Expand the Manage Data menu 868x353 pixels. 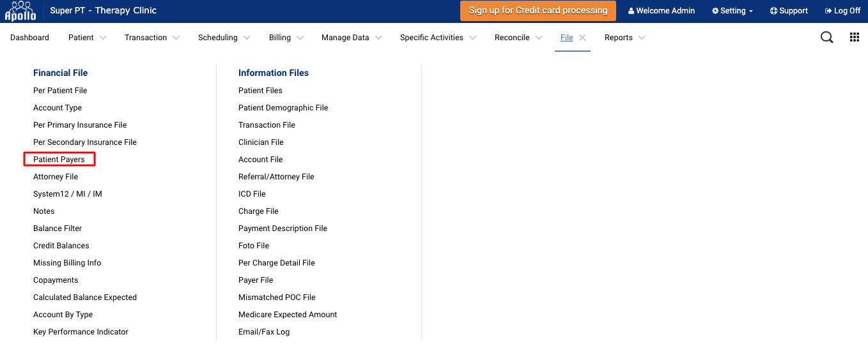point(352,38)
